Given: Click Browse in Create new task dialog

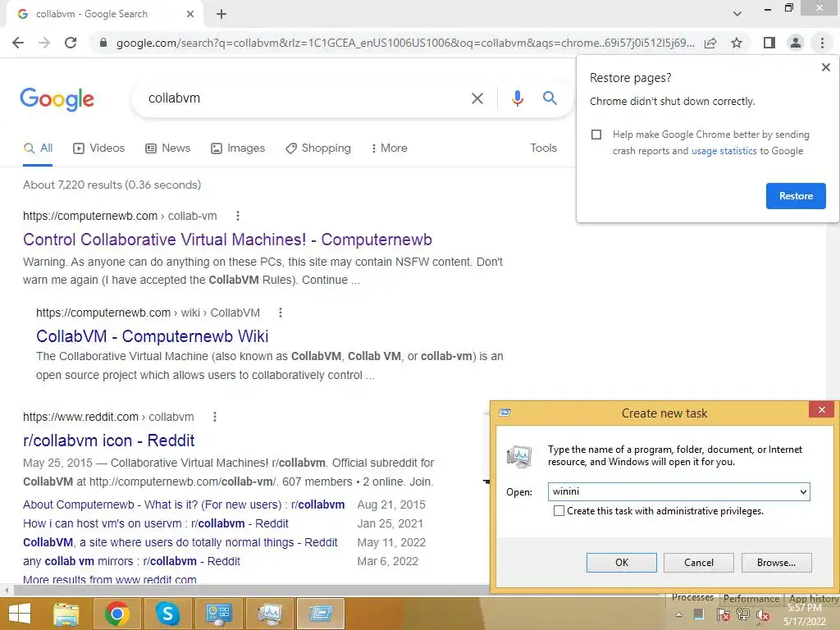Looking at the screenshot, I should tap(776, 563).
